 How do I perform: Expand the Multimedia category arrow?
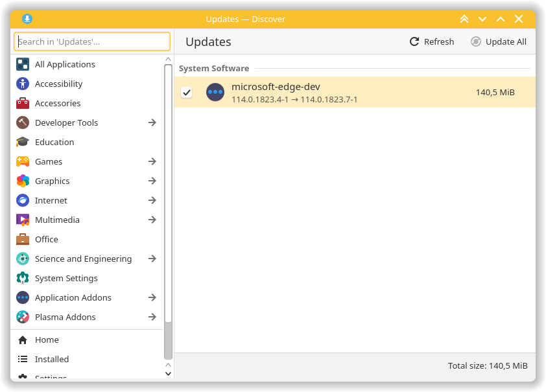tap(152, 220)
